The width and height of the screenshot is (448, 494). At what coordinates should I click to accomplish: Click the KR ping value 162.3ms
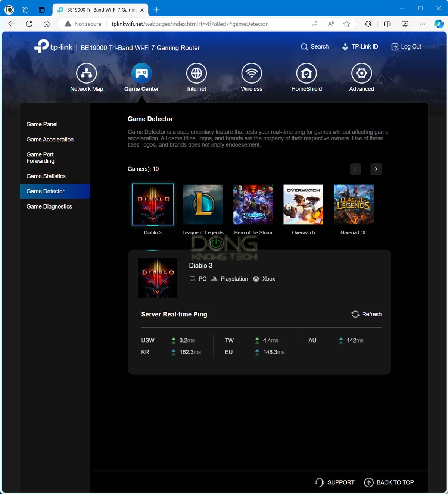coord(190,352)
